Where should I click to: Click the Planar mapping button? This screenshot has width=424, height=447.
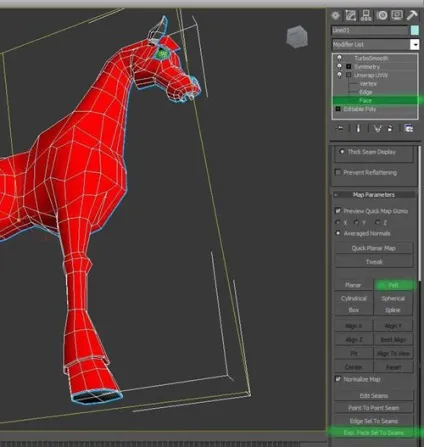click(x=353, y=285)
